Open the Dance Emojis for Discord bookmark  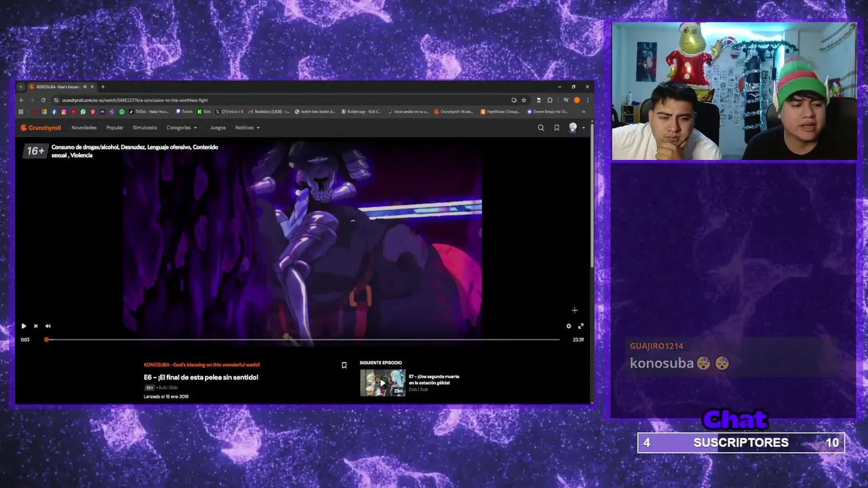(x=548, y=112)
